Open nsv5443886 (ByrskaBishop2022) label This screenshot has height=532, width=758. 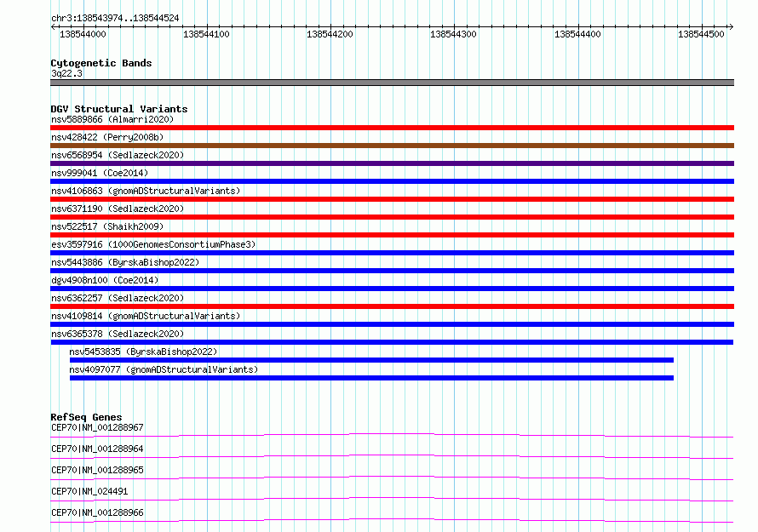tap(125, 262)
